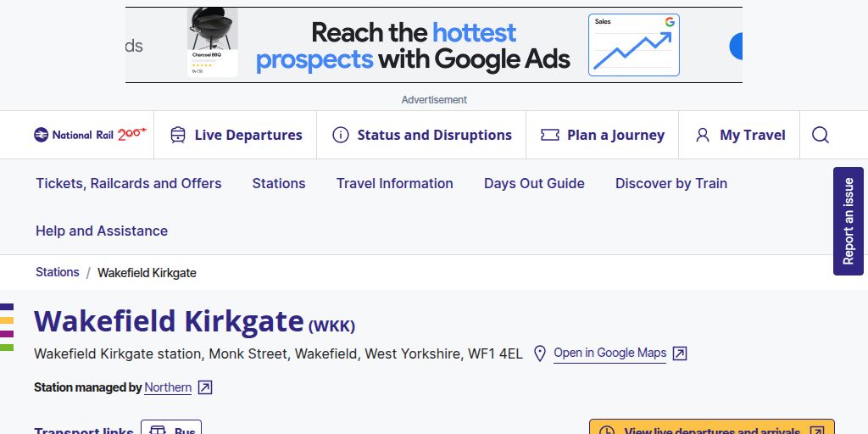
Task: Click the Google Ads banner advertisement
Action: (434, 46)
